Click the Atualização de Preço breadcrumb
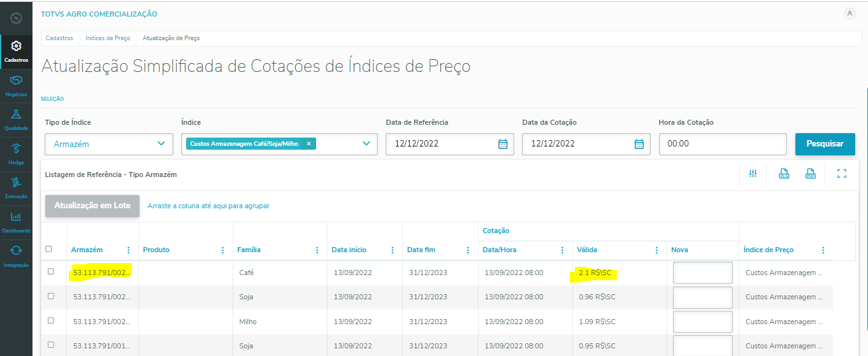This screenshot has width=868, height=356. [x=171, y=38]
